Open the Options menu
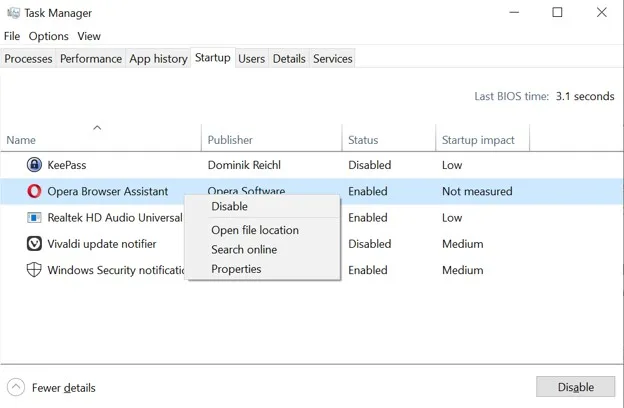This screenshot has width=624, height=408. (49, 36)
